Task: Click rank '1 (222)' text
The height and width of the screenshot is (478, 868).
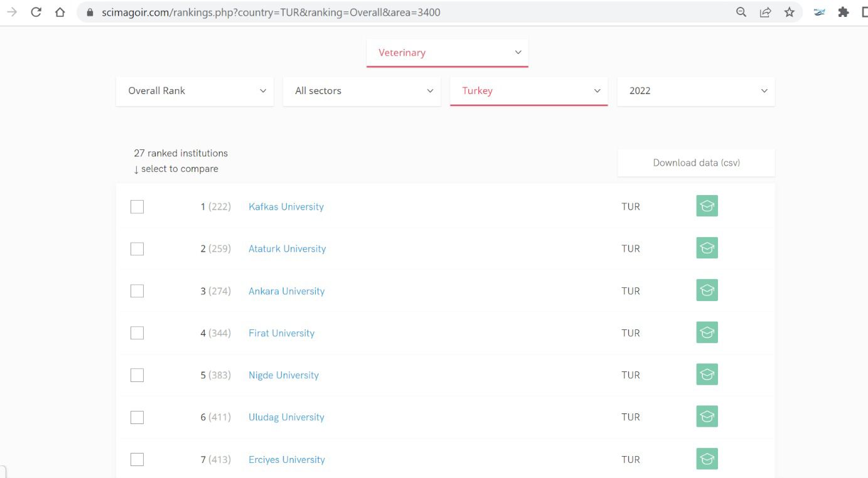Action: (x=216, y=206)
